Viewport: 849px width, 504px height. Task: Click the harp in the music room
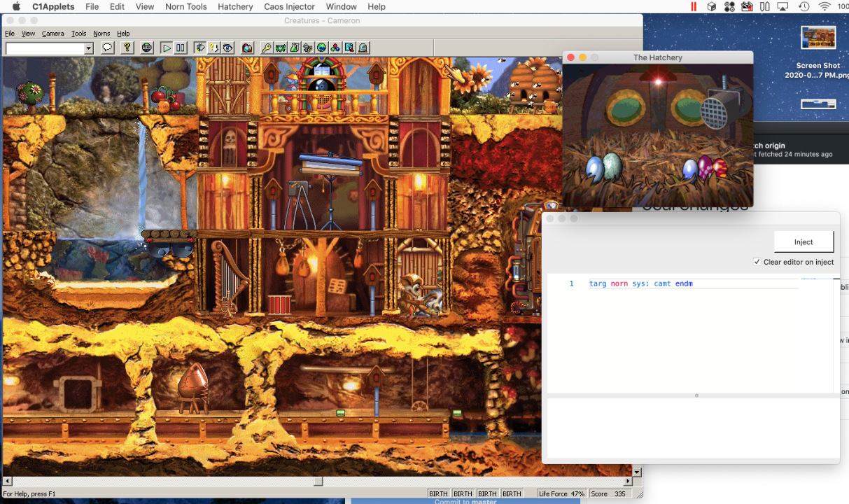228,277
